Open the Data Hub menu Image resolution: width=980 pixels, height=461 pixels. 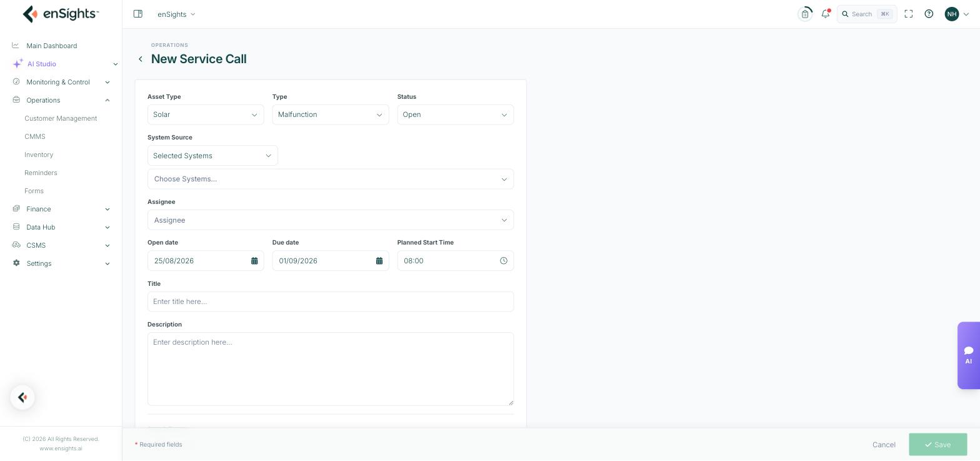pyautogui.click(x=41, y=227)
